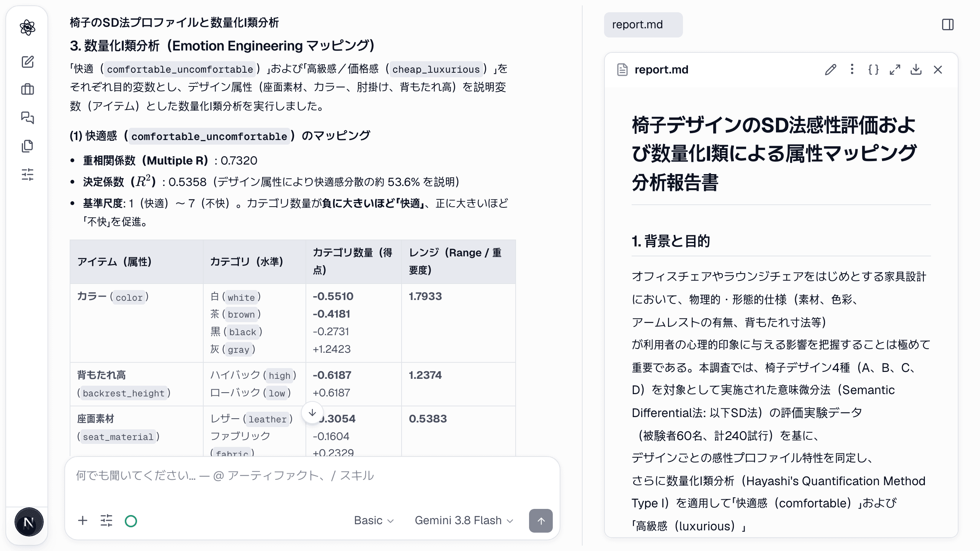This screenshot has width=980, height=551.
Task: Open tools sliders icon in message composer
Action: (106, 520)
